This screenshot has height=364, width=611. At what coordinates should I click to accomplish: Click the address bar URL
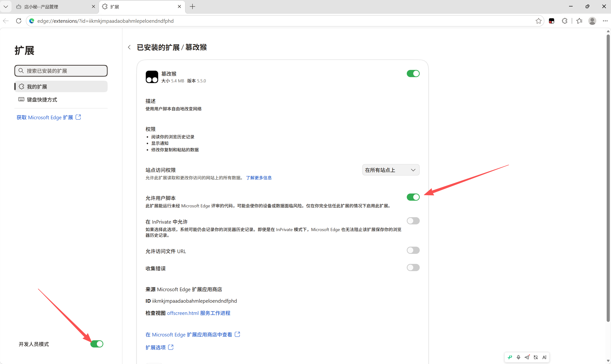[105, 21]
